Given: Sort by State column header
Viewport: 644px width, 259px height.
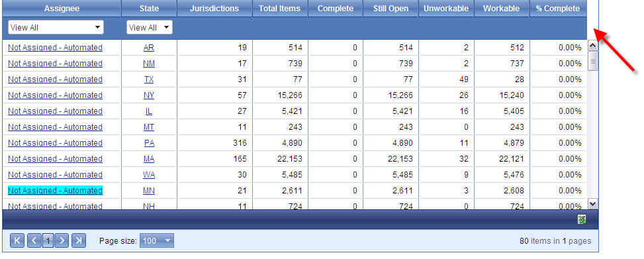Looking at the screenshot, I should [149, 8].
